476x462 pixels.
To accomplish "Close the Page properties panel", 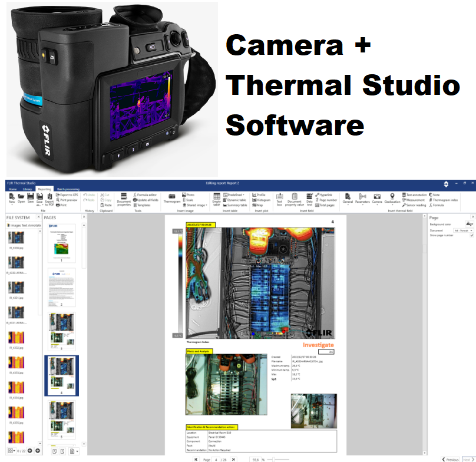I will (472, 217).
